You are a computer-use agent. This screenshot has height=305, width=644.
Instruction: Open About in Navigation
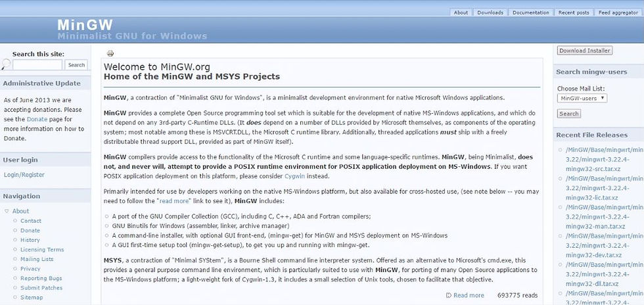(20, 211)
